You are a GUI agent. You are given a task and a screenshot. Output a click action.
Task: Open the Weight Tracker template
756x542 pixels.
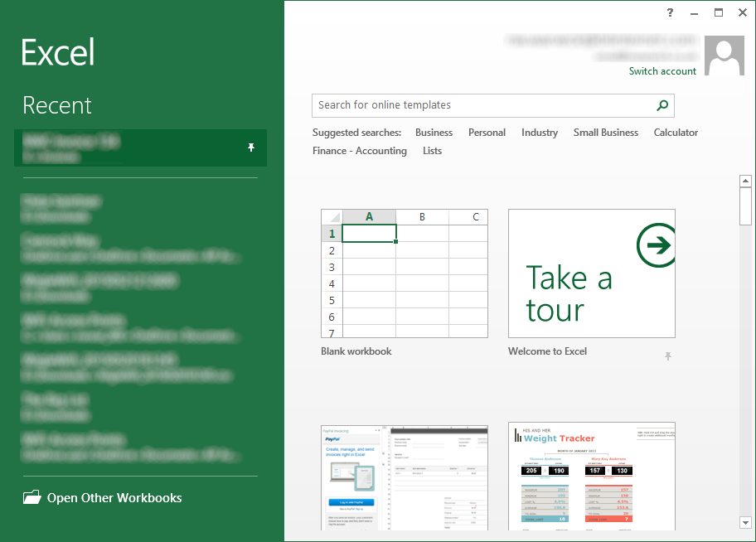[591, 476]
